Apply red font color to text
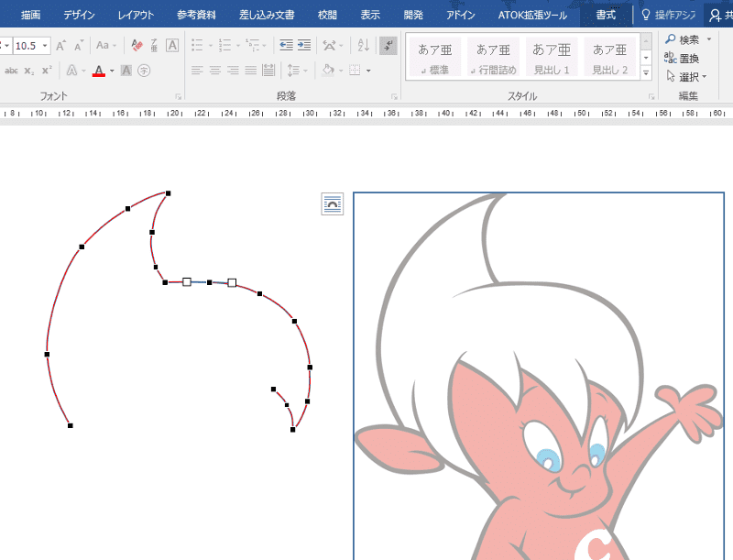Screen dimensions: 733x560 [99, 71]
